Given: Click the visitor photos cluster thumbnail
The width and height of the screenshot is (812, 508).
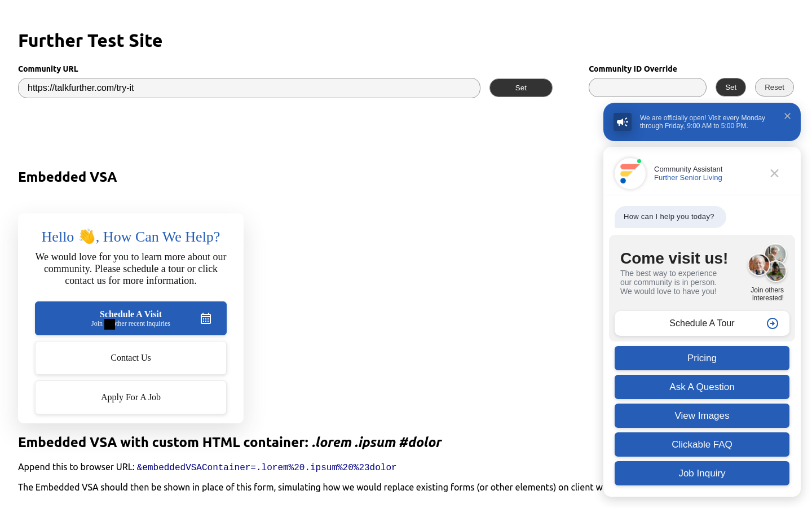Looking at the screenshot, I should (x=767, y=263).
